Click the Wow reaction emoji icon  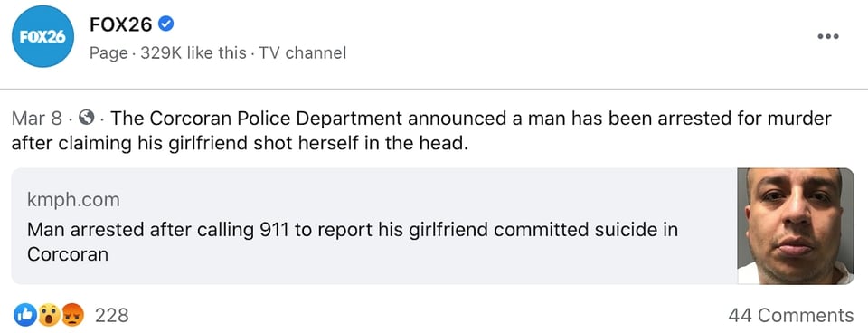tap(51, 315)
